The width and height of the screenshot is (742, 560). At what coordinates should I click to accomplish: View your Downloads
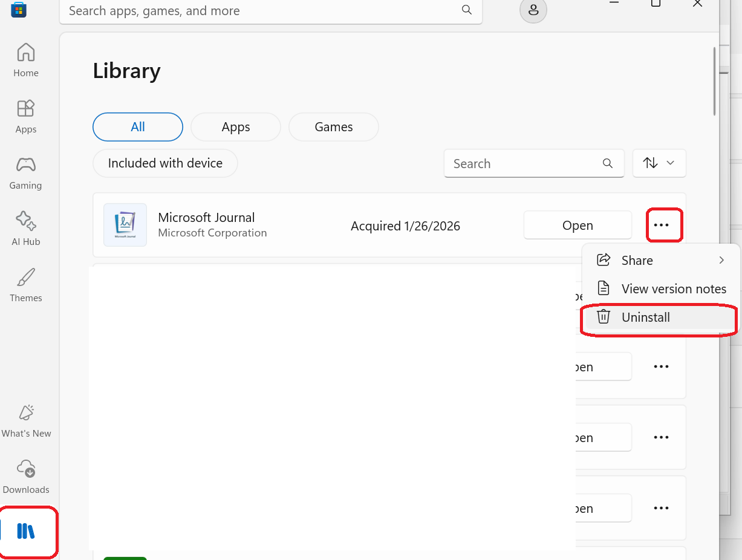point(25,476)
